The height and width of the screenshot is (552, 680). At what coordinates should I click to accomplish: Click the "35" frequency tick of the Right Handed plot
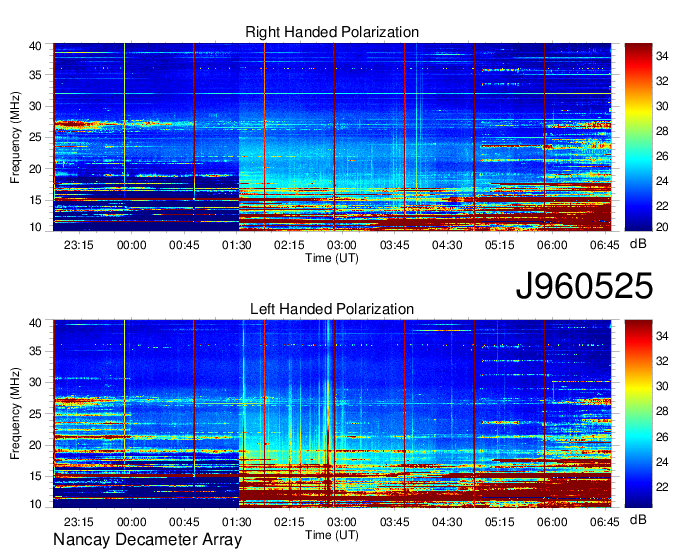35,75
